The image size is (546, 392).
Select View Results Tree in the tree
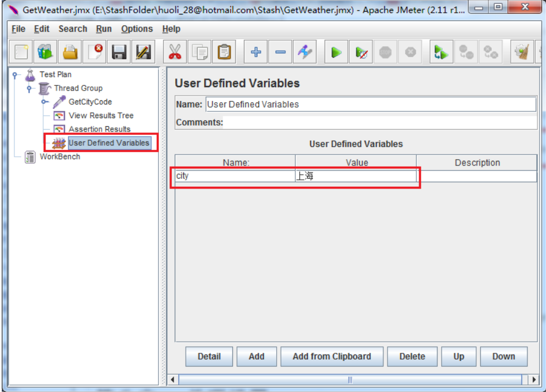101,115
